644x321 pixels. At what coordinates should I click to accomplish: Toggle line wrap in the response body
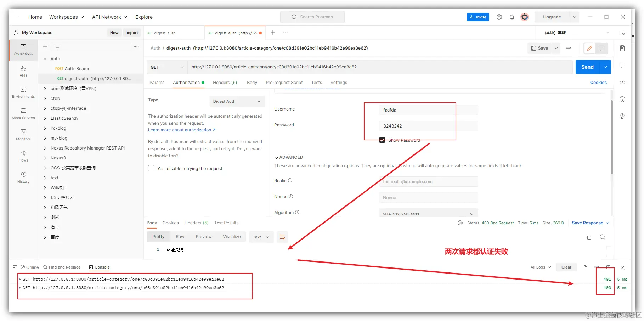(x=282, y=237)
